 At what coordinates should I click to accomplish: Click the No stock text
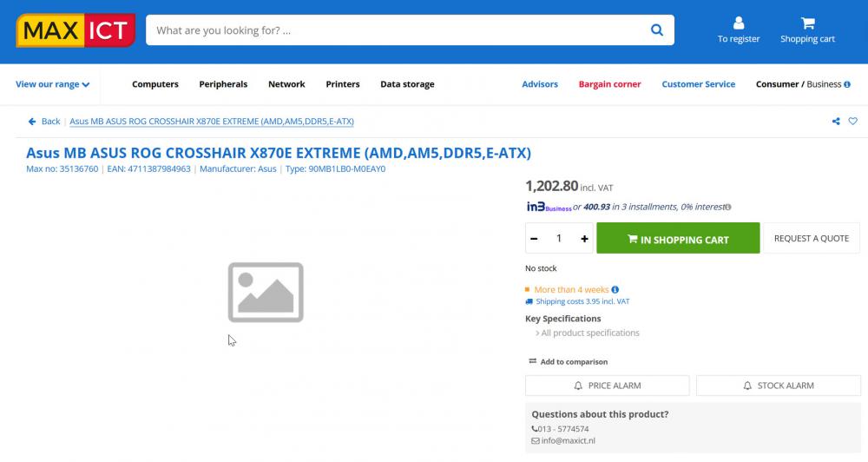point(541,268)
